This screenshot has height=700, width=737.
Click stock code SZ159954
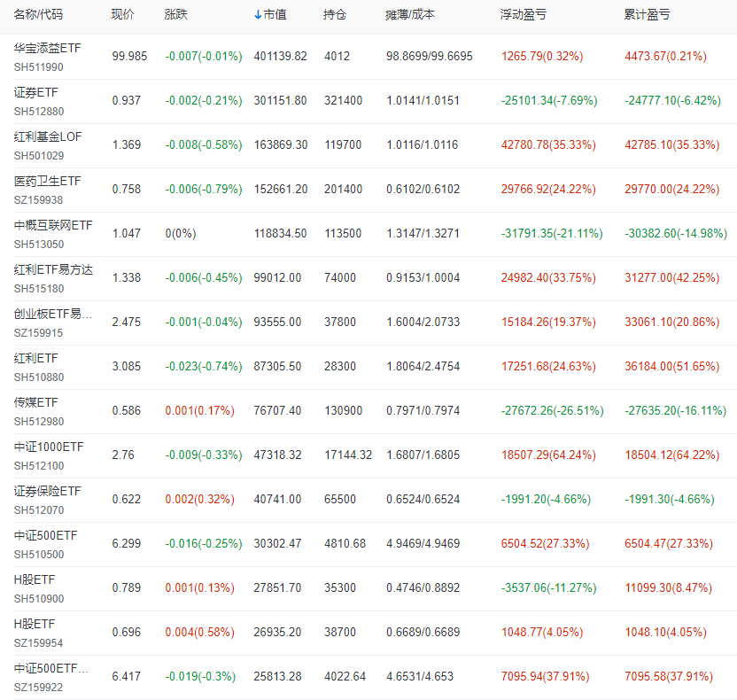coord(39,643)
